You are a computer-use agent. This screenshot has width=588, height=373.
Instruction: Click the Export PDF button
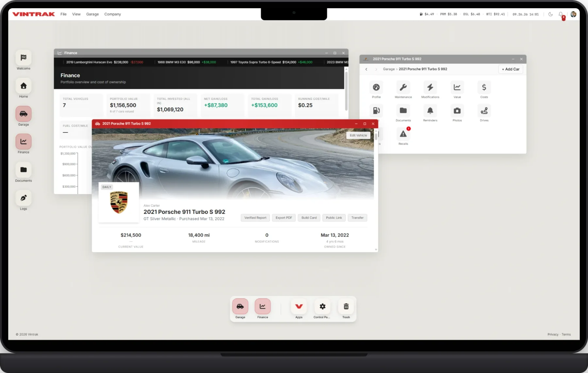[x=284, y=218]
